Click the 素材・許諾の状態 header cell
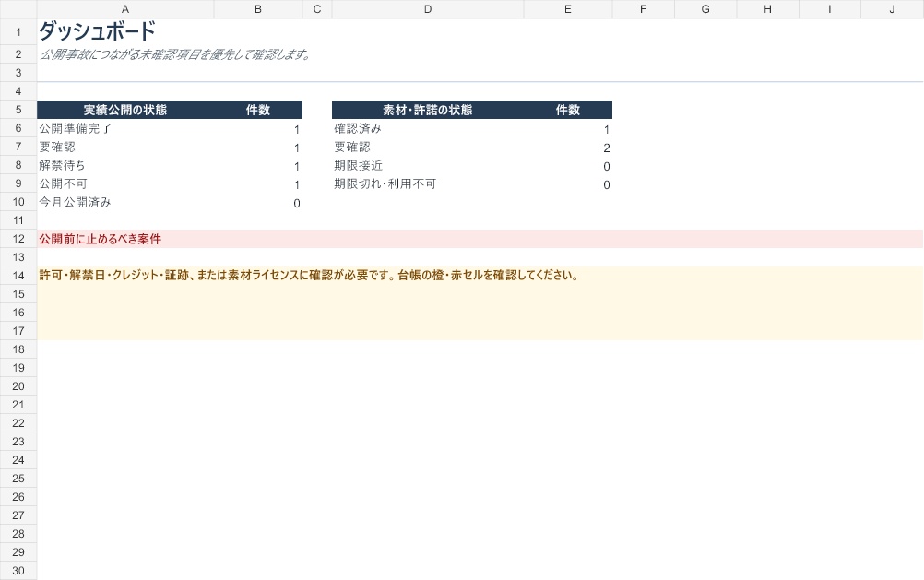This screenshot has width=924, height=580. pos(427,110)
